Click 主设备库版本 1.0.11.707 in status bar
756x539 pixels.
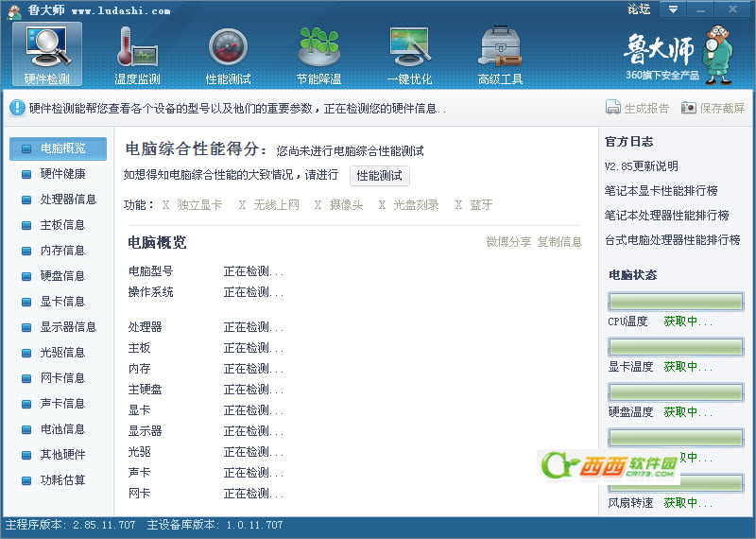215,525
